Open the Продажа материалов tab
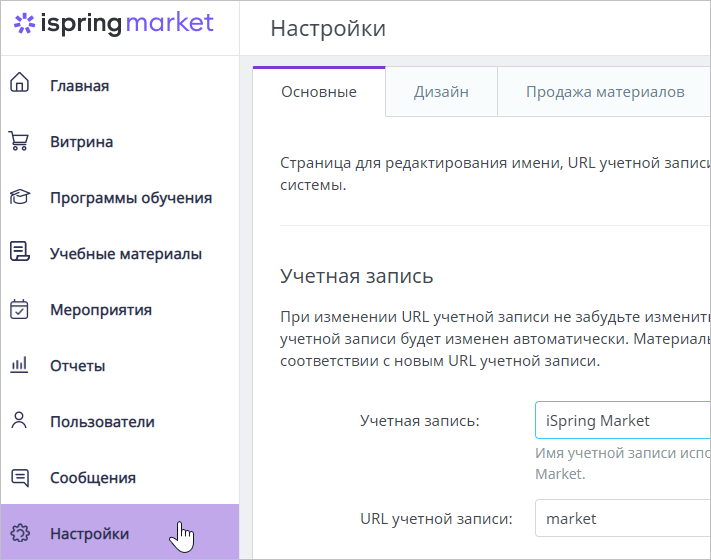Screen dimensions: 711x560 [605, 92]
